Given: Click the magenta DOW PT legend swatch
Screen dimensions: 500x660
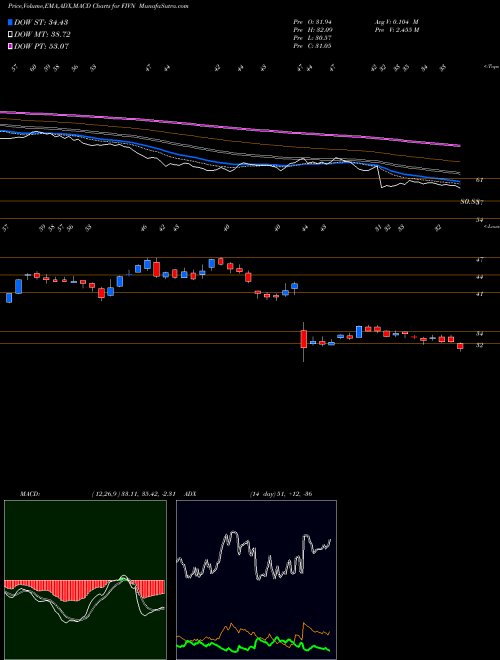Looking at the screenshot, I should click(10, 46).
